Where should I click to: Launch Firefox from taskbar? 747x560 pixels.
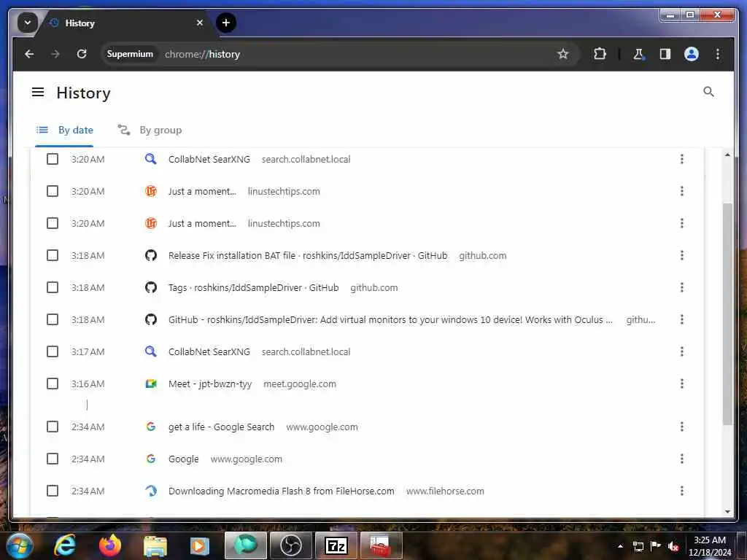109,545
